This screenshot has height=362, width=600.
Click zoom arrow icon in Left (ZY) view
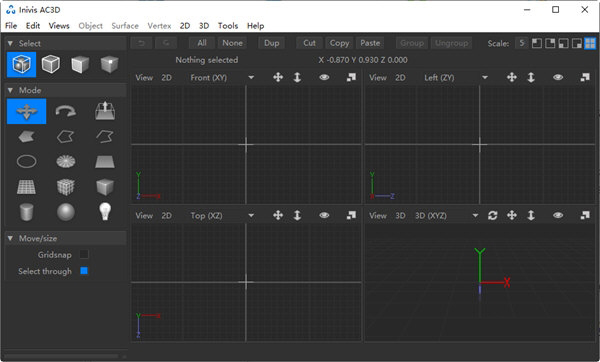pos(531,77)
